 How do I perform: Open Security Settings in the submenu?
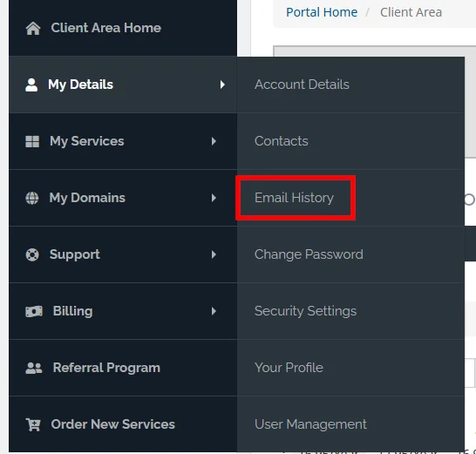coord(306,311)
